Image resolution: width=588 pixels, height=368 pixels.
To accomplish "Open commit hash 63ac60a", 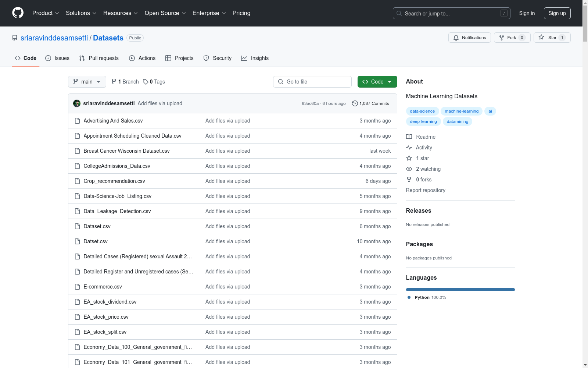I will click(x=310, y=103).
